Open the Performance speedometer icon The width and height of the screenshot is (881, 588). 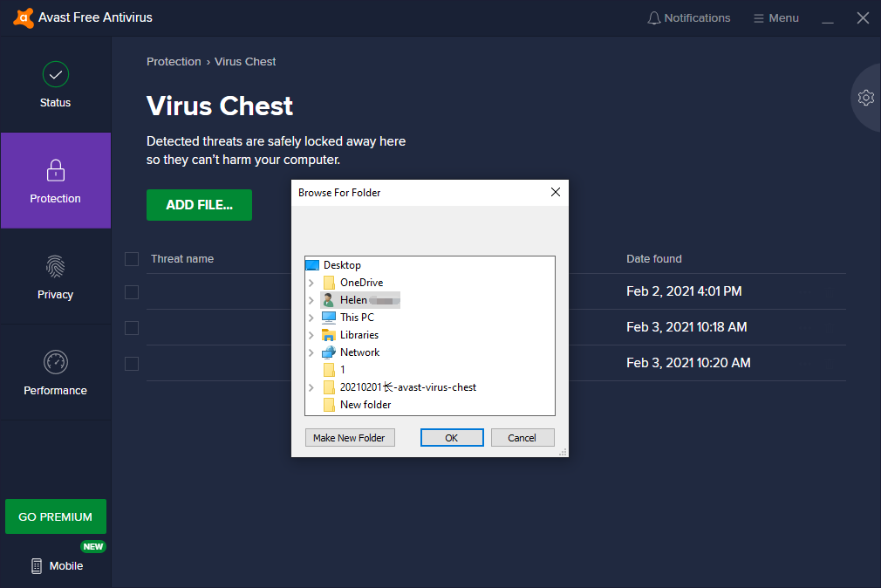[x=55, y=362]
